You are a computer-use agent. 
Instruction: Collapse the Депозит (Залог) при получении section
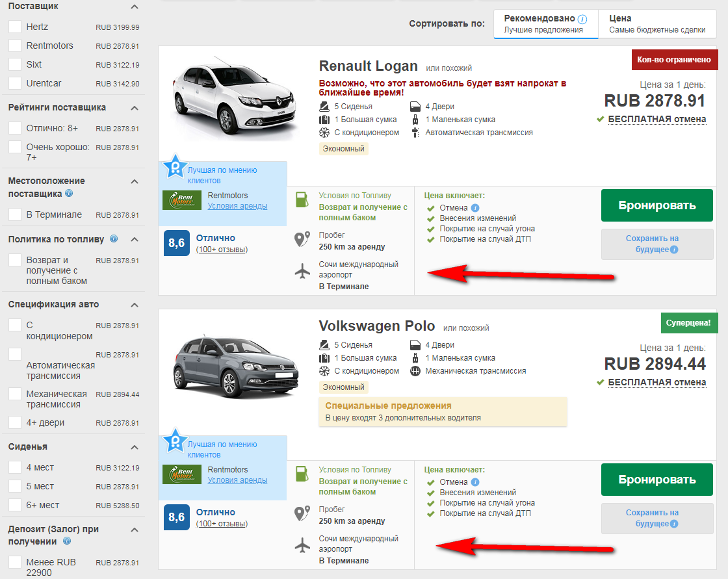[135, 530]
